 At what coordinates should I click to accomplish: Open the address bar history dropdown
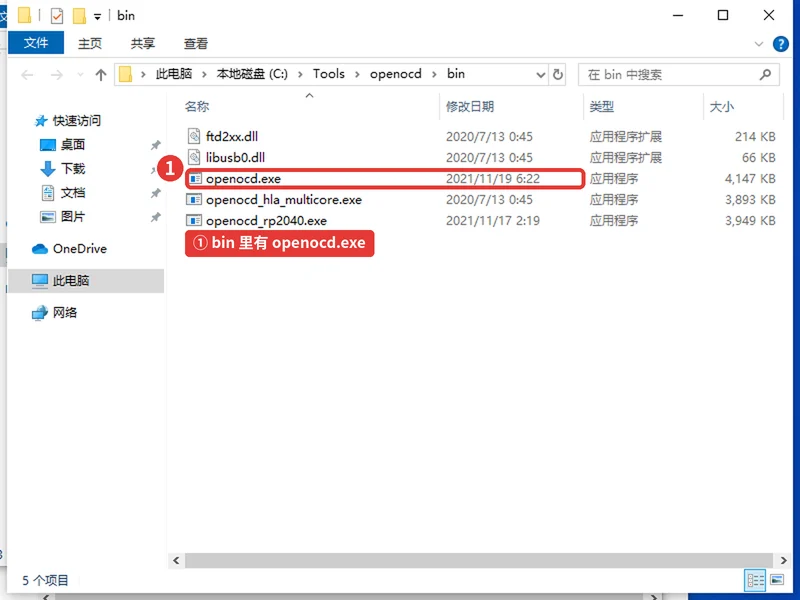coord(540,75)
